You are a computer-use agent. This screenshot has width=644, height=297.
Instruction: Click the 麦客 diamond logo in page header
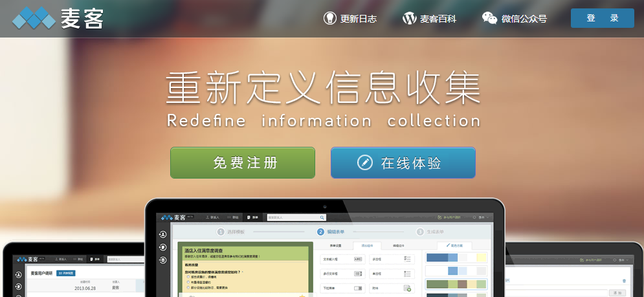58,18
